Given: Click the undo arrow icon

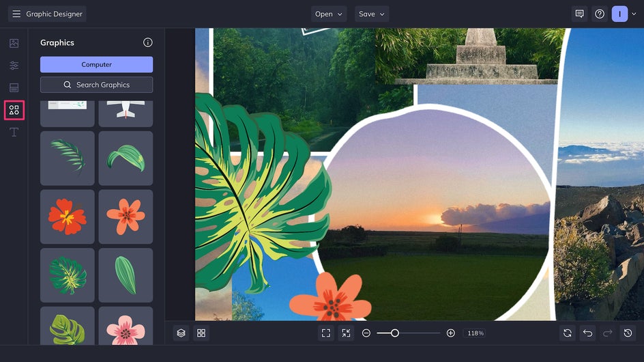Looking at the screenshot, I should click(x=588, y=333).
